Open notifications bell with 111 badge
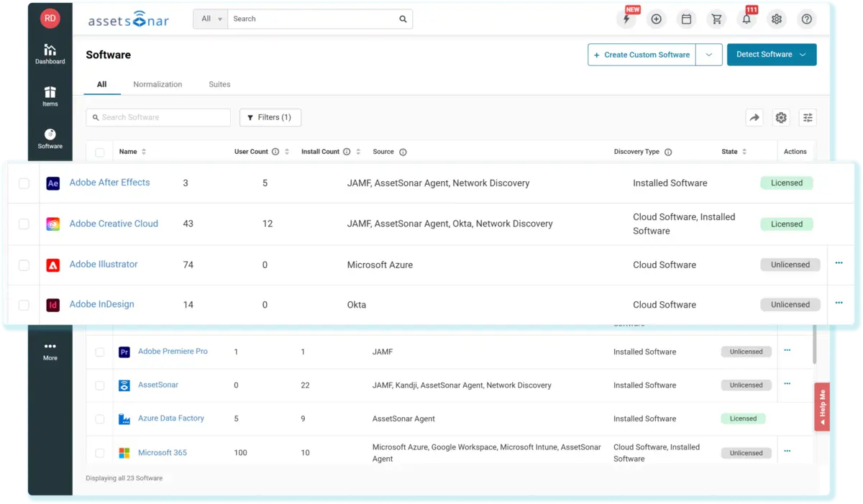Image resolution: width=863 pixels, height=504 pixels. coord(746,19)
